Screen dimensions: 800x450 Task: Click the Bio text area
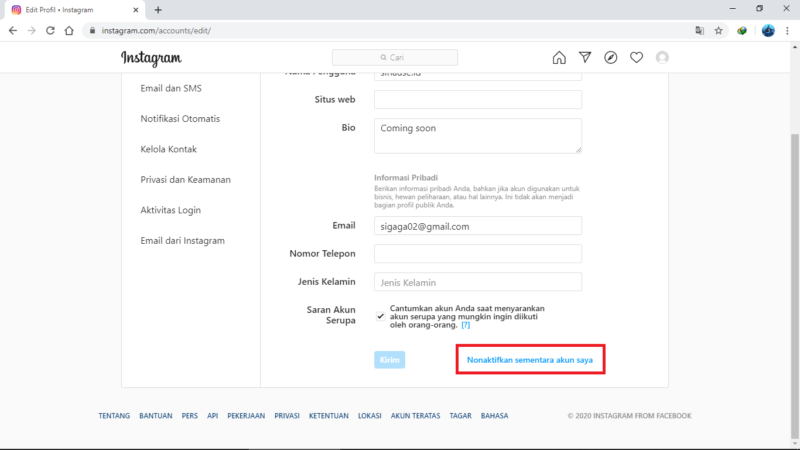pos(478,136)
